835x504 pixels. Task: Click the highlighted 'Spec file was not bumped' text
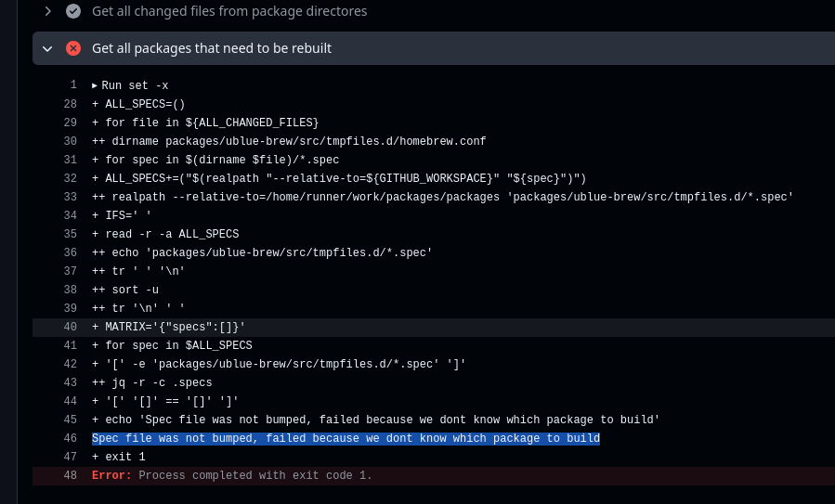tap(346, 438)
